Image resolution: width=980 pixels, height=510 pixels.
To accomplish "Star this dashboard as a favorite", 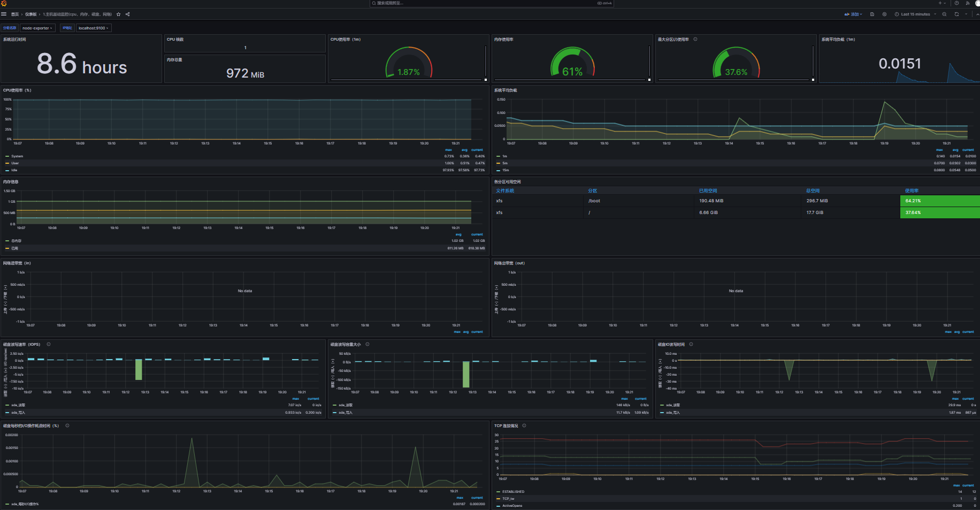I will pos(118,14).
